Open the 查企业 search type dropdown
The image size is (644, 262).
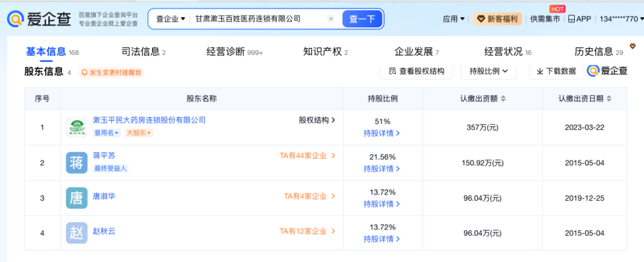[x=171, y=19]
